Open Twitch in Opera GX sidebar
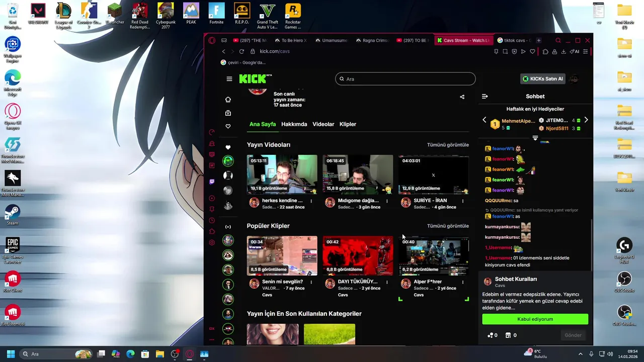 click(212, 182)
